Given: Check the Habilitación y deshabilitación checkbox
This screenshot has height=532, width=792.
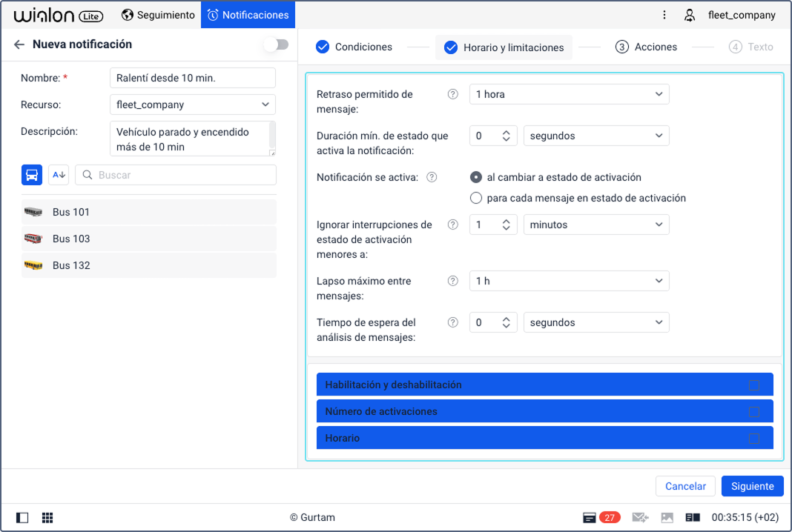Looking at the screenshot, I should coord(753,385).
